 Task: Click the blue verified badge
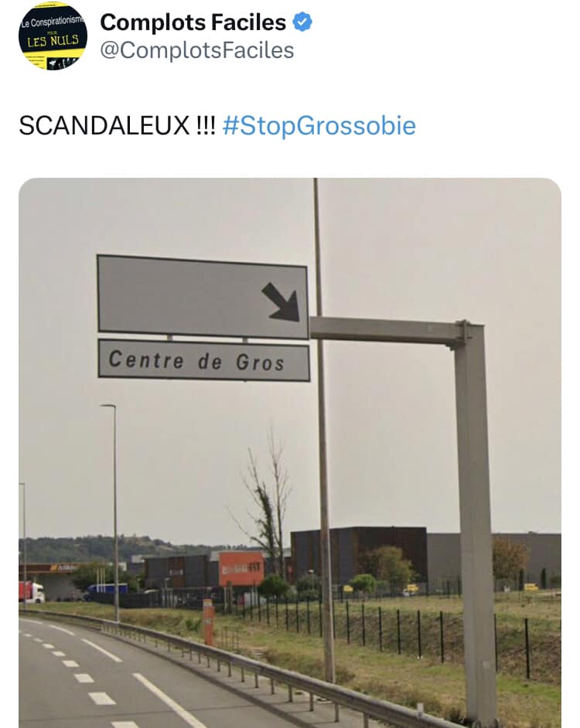pos(302,22)
